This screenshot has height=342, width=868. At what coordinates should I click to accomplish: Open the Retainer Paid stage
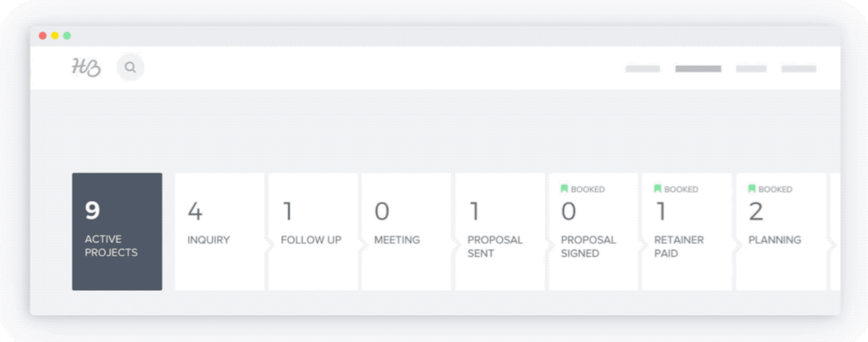[687, 231]
